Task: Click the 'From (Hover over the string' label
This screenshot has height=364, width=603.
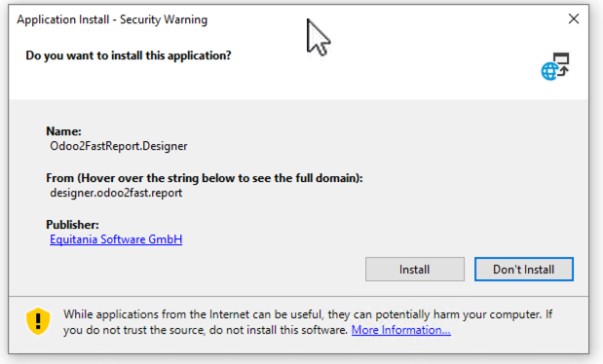Action: [205, 178]
